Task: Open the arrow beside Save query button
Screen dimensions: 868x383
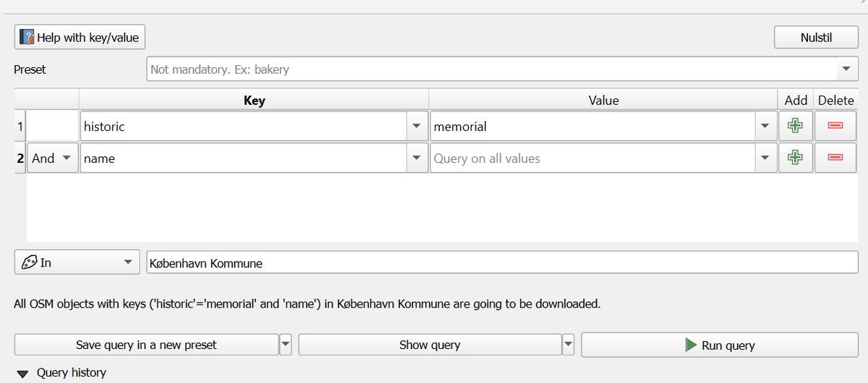Action: (x=286, y=345)
